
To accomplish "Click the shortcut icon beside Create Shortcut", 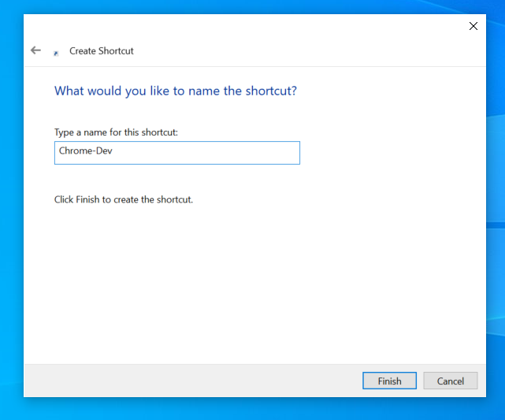I will pyautogui.click(x=56, y=53).
